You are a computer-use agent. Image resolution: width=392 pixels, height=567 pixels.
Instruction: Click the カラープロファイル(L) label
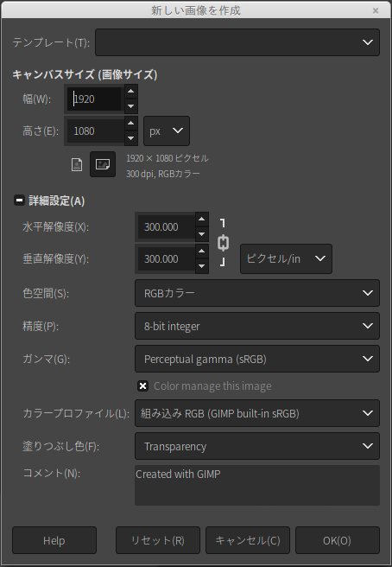[x=76, y=413]
